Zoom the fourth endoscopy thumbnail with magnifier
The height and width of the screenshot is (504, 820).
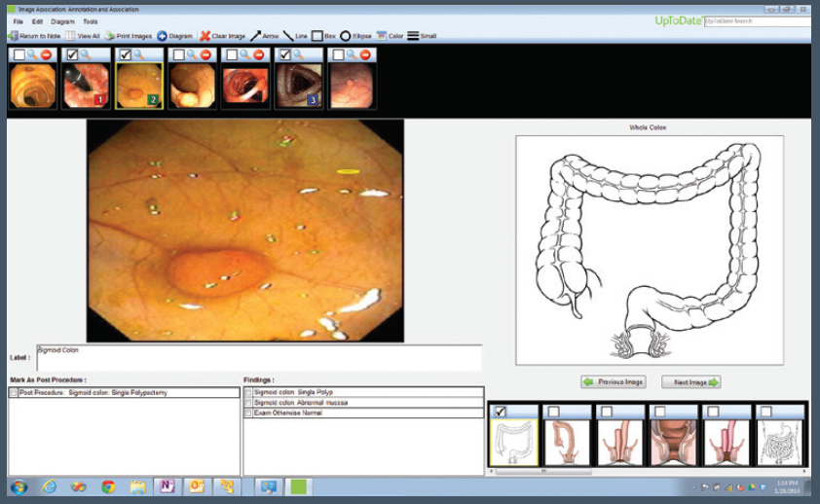pos(192,54)
